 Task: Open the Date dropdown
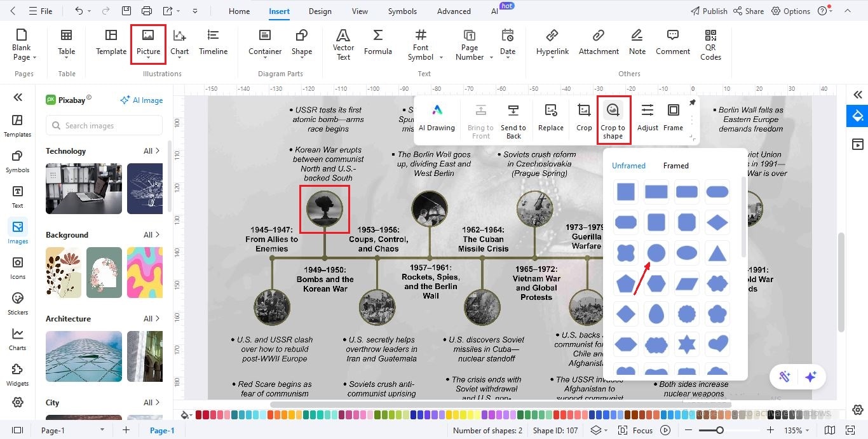click(507, 58)
